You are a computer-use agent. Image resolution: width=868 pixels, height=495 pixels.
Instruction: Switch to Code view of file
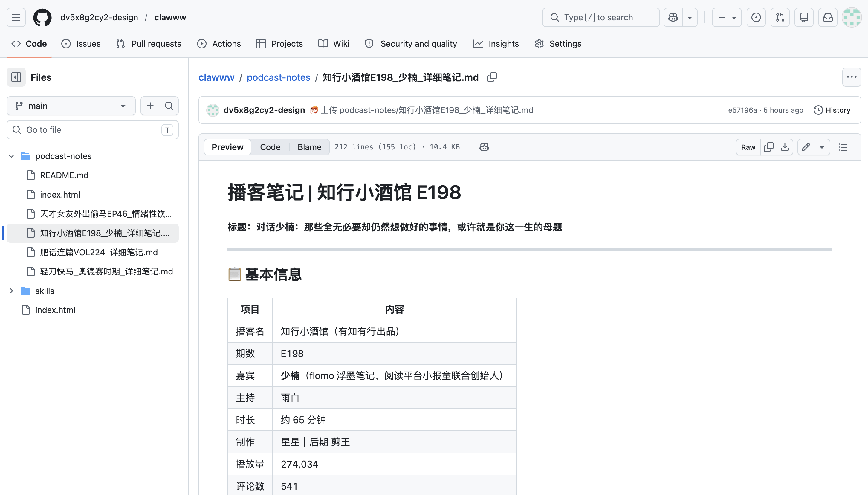click(x=270, y=147)
